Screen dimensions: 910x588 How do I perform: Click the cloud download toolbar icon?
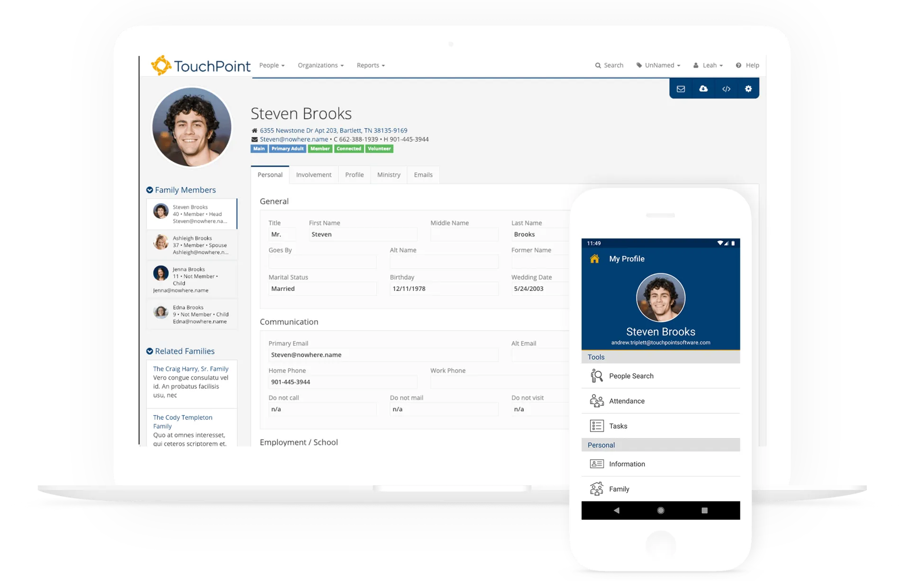tap(703, 89)
